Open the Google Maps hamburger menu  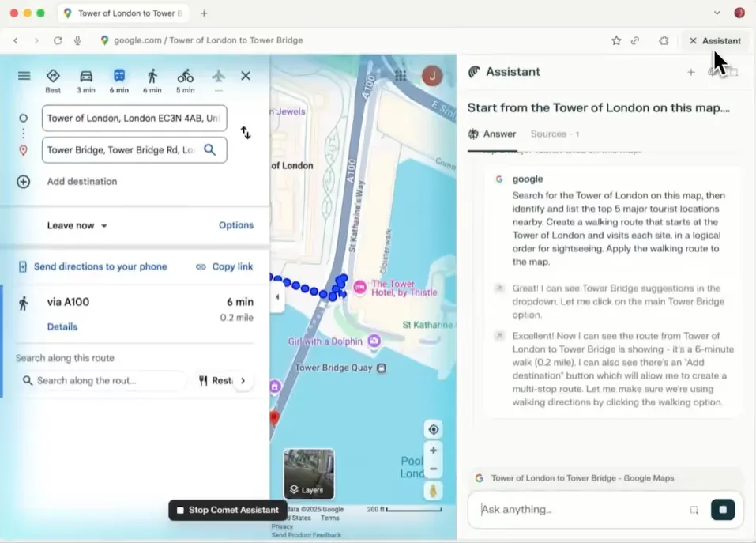click(x=24, y=76)
